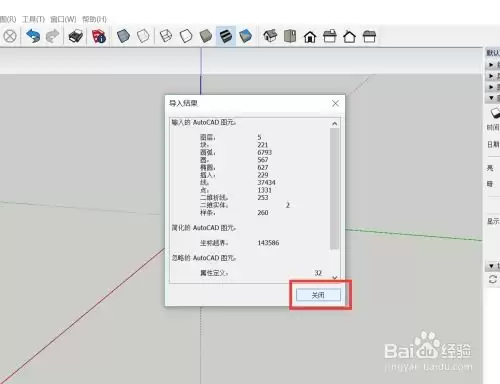Click 暗 label in shadows panel
Viewport: 500px width, 384px height.
pyautogui.click(x=490, y=184)
